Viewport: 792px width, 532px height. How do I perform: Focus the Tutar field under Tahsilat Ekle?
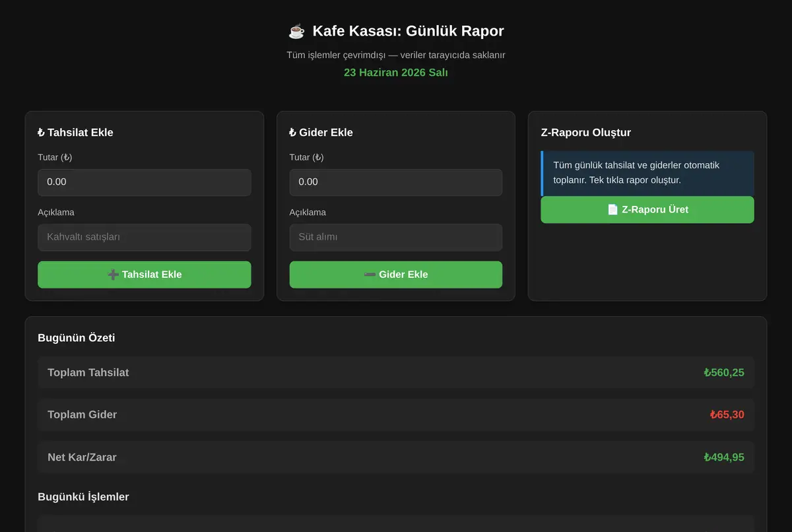point(145,182)
